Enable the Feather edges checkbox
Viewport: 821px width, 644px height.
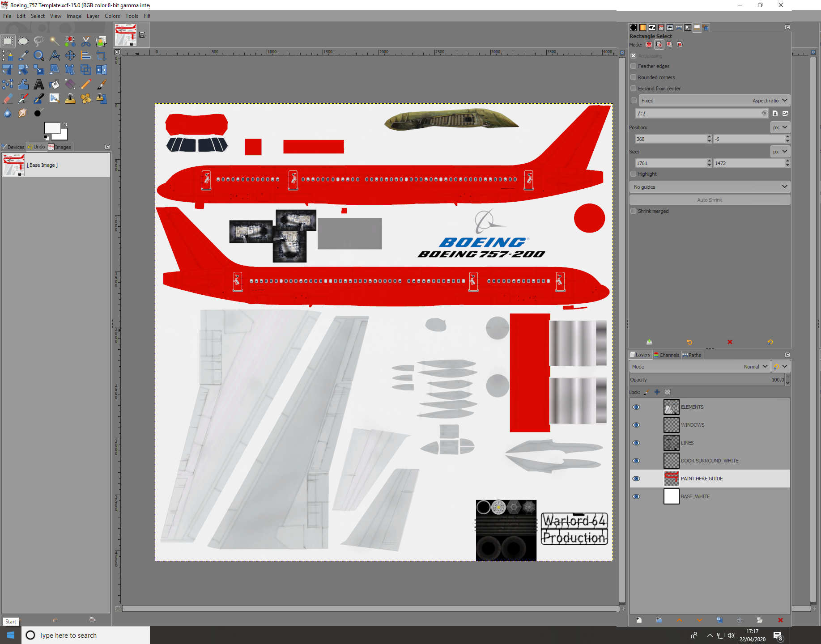(634, 66)
